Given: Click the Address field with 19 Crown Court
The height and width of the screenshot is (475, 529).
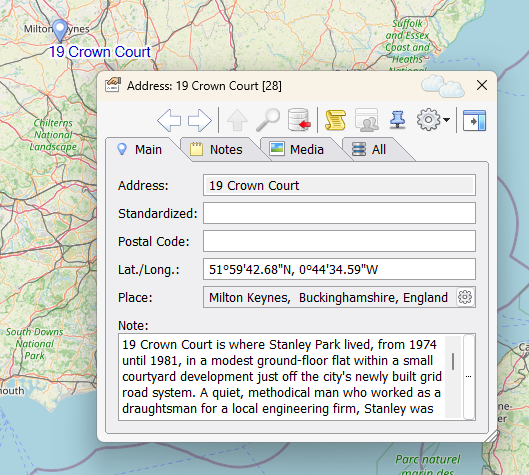Looking at the screenshot, I should point(339,185).
